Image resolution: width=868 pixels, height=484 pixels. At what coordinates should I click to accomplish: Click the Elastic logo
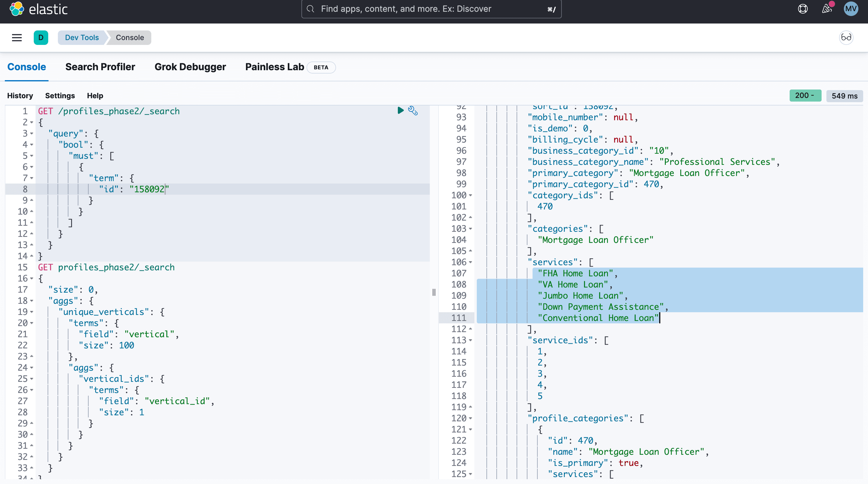point(38,9)
